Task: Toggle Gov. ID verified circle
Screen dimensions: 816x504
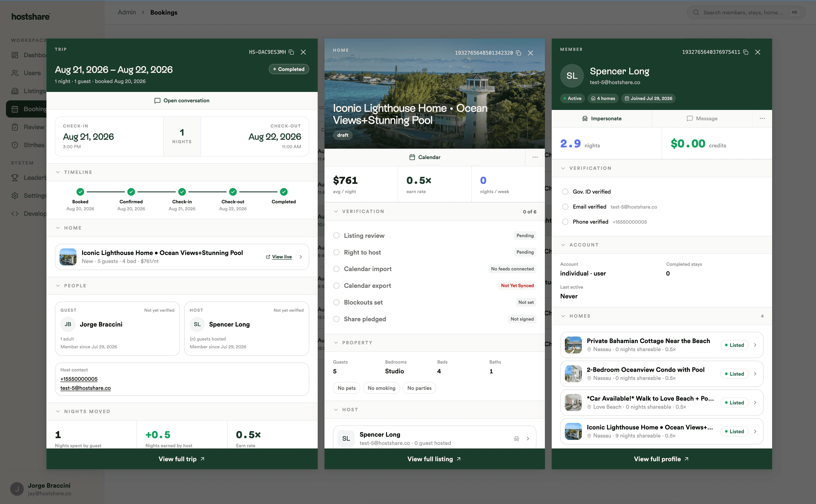Action: point(565,192)
